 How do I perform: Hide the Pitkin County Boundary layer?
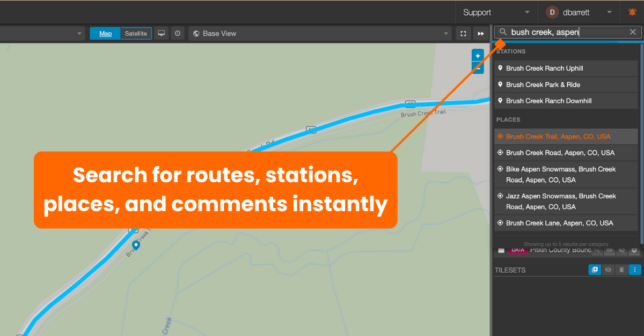(622, 250)
